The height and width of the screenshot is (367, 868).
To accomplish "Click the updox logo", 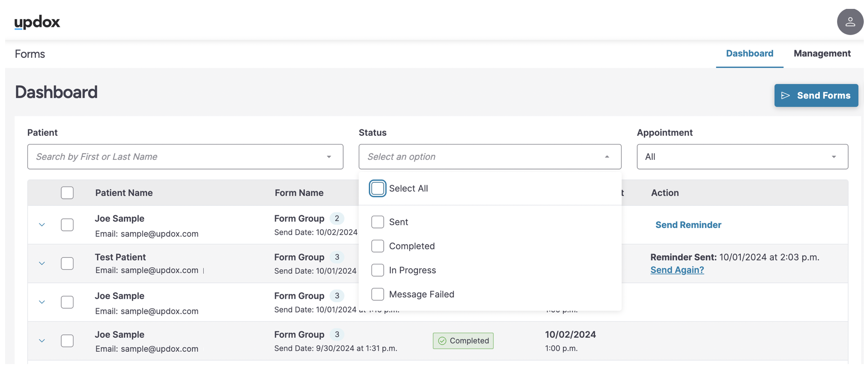I will (37, 22).
